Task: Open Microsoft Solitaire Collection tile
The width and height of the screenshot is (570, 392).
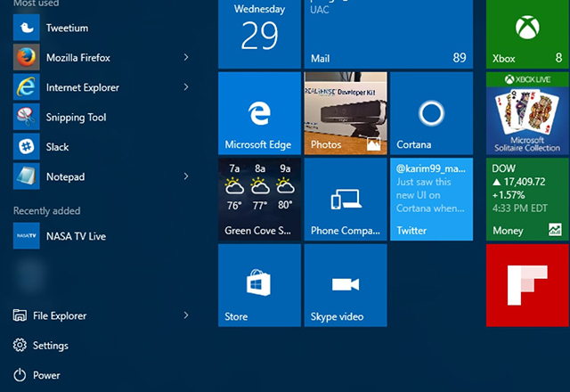Action: pyautogui.click(x=527, y=113)
